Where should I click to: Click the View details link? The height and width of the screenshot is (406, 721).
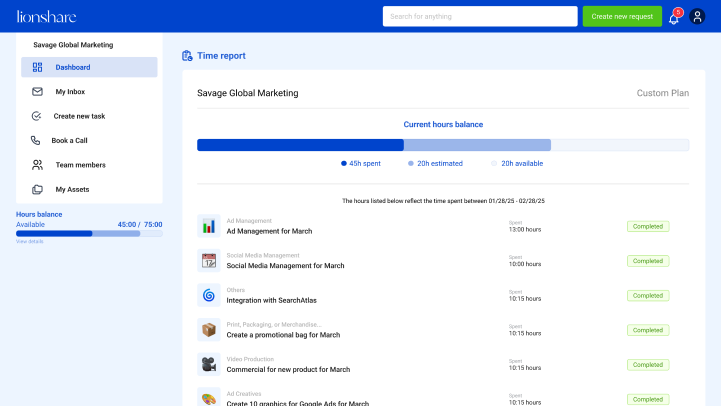pos(30,242)
